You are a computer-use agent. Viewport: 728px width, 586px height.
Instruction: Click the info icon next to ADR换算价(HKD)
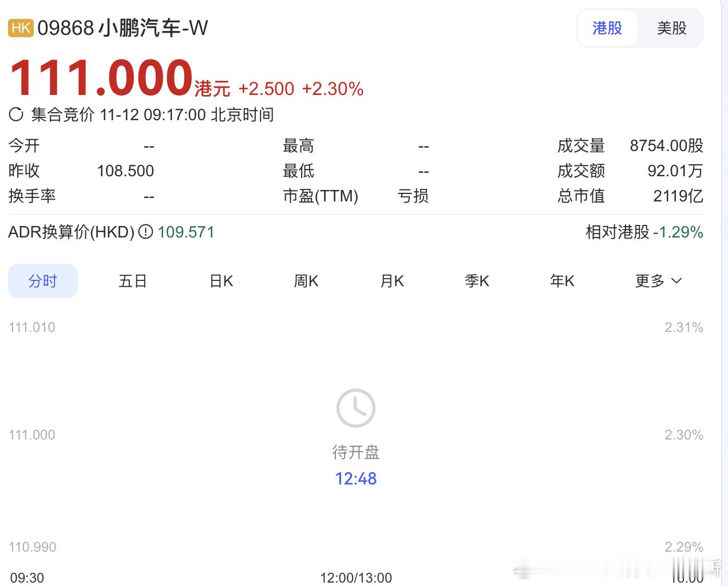pyautogui.click(x=145, y=232)
